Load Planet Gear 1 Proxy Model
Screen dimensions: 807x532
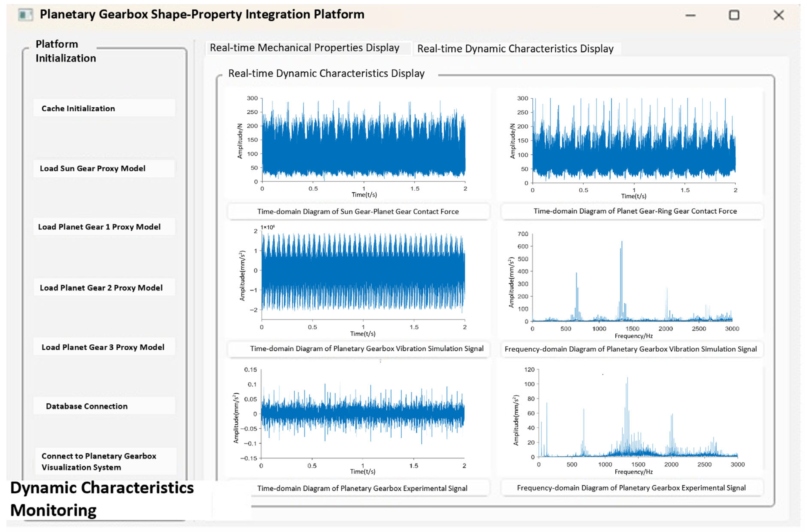(104, 227)
